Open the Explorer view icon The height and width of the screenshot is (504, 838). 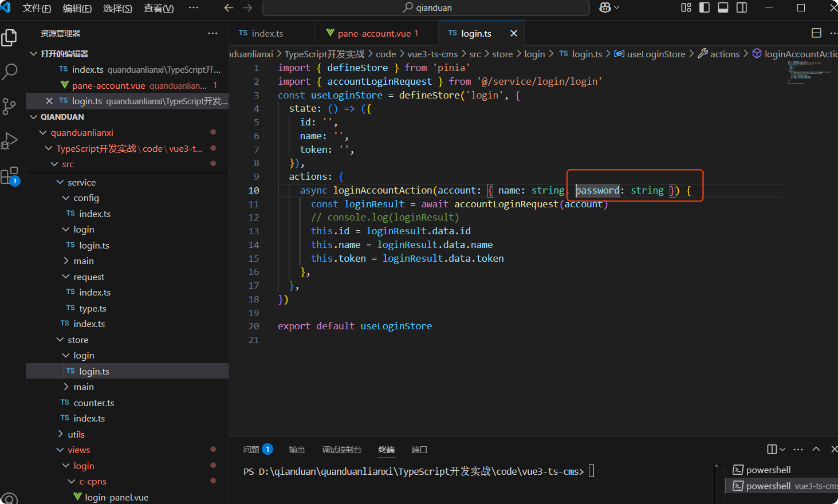(10, 38)
